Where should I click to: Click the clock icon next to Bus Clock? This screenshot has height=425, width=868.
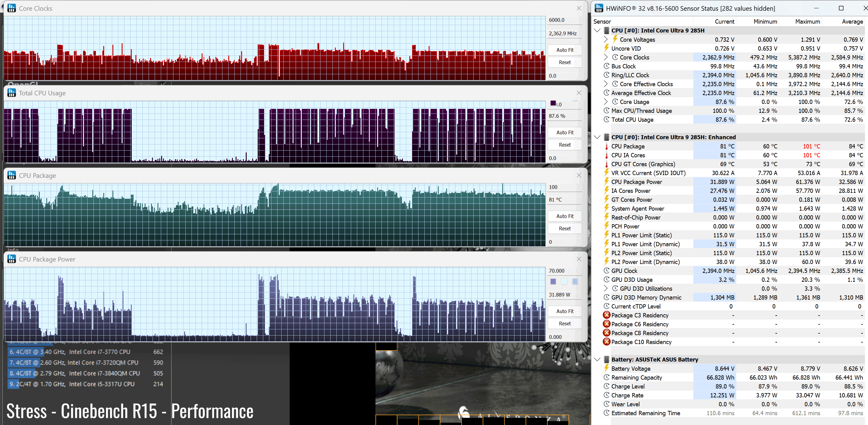pyautogui.click(x=607, y=66)
